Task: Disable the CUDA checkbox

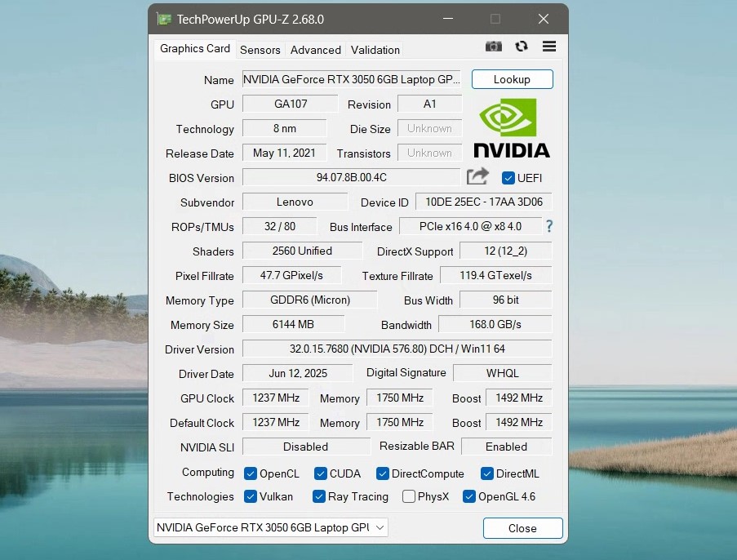Action: coord(319,473)
